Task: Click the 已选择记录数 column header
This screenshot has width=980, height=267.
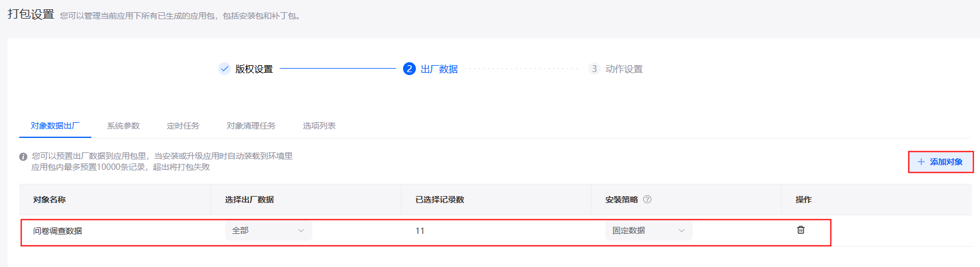Action: coord(440,200)
